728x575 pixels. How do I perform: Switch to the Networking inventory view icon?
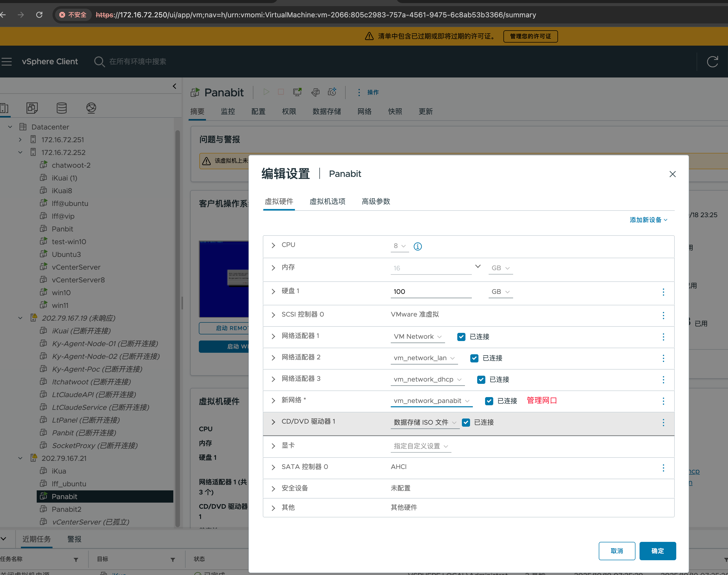point(91,108)
